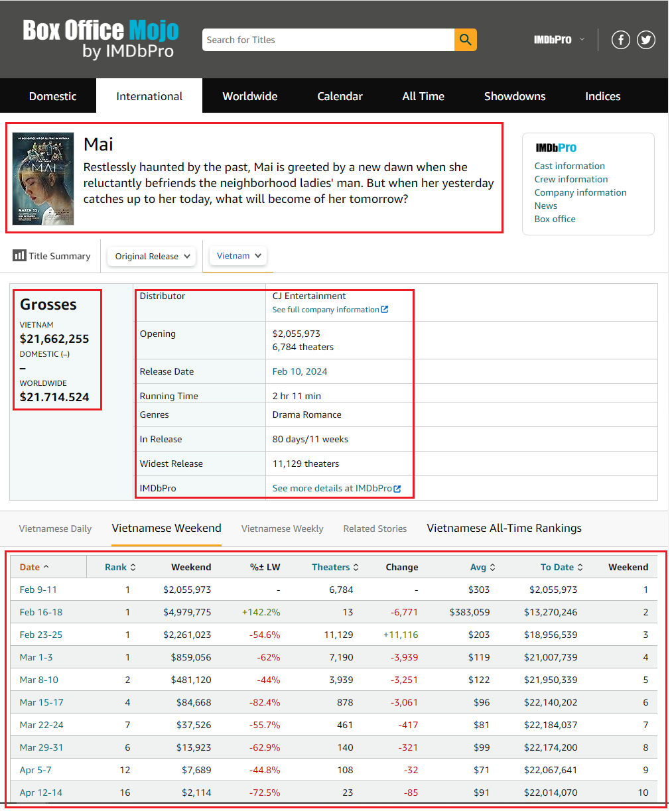This screenshot has width=672, height=811.
Task: Open the Feb 9-11 weekend link
Action: (38, 590)
